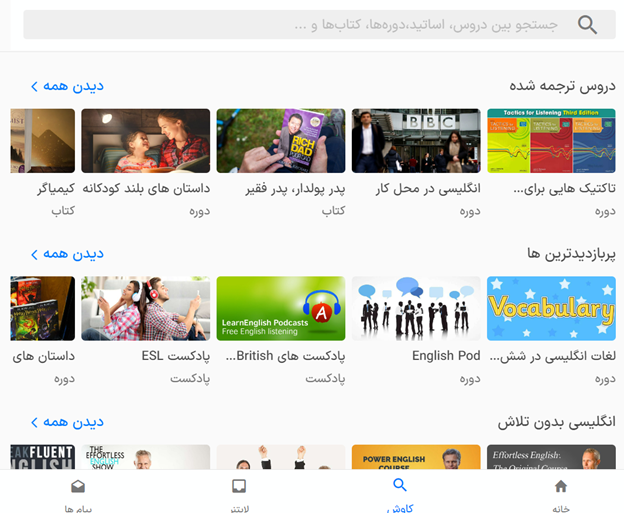This screenshot has width=624, height=513.
Task: Click title کیمیاگر
Action: coord(56,189)
